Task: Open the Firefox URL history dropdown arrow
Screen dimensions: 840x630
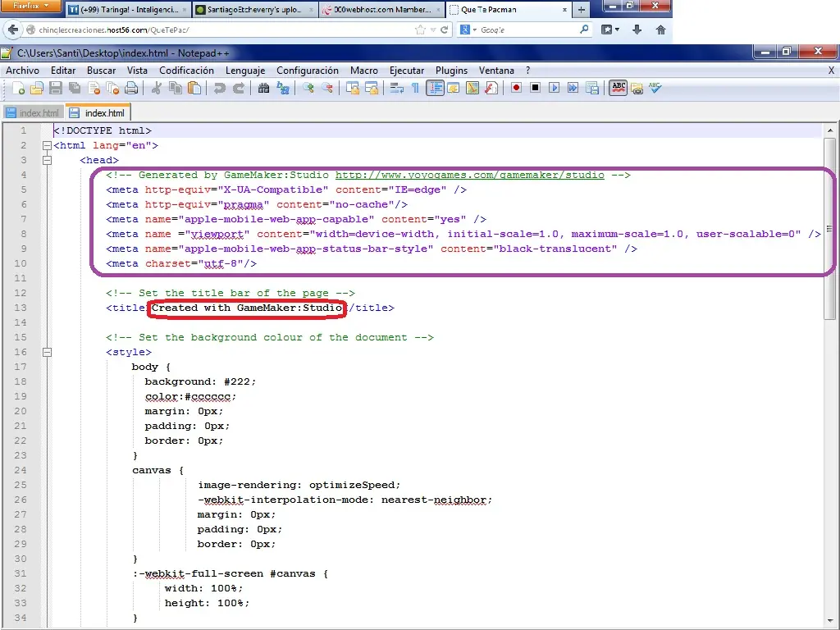Action: tap(433, 30)
